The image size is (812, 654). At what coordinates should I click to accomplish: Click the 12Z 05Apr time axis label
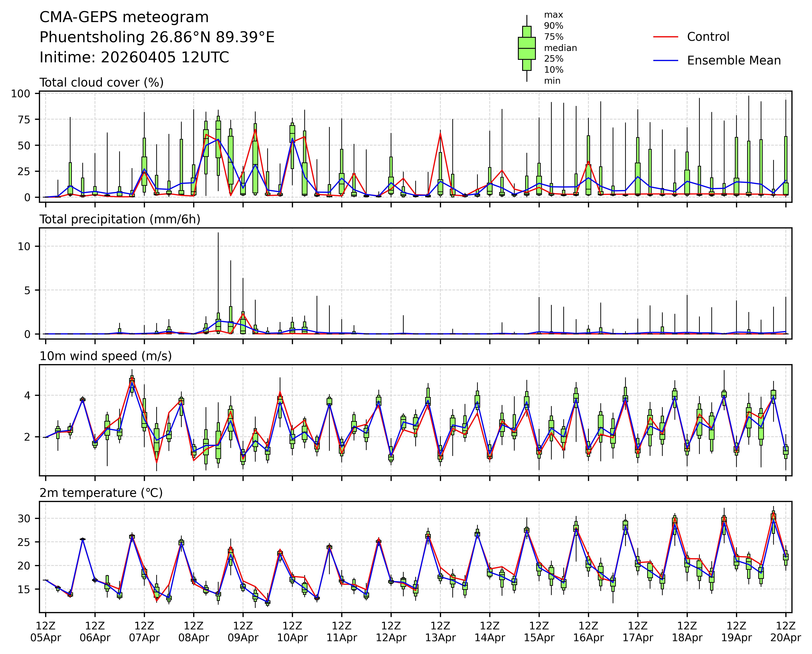pyautogui.click(x=46, y=632)
